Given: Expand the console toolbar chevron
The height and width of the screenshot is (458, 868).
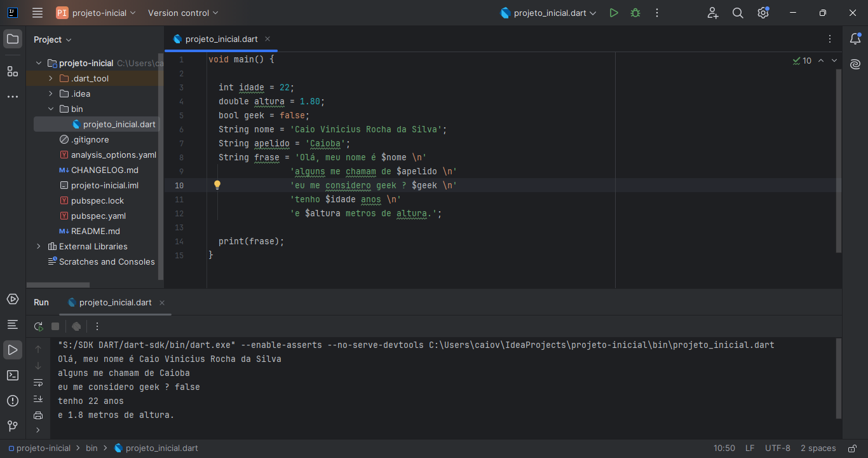Looking at the screenshot, I should (x=38, y=430).
